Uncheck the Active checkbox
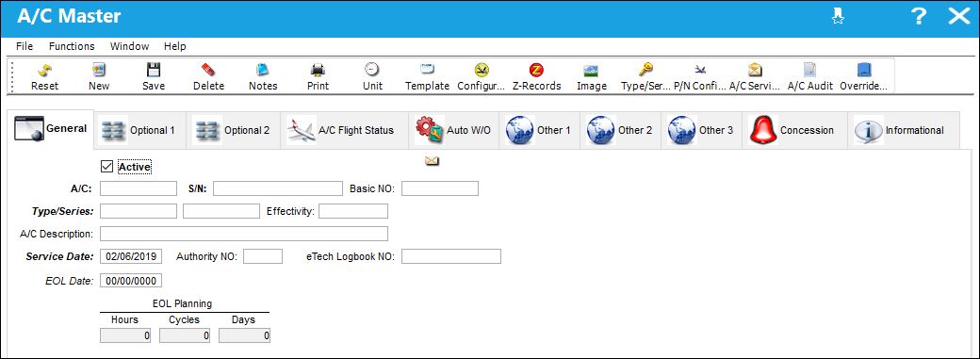Viewport: 980px width, 359px height. (x=106, y=167)
